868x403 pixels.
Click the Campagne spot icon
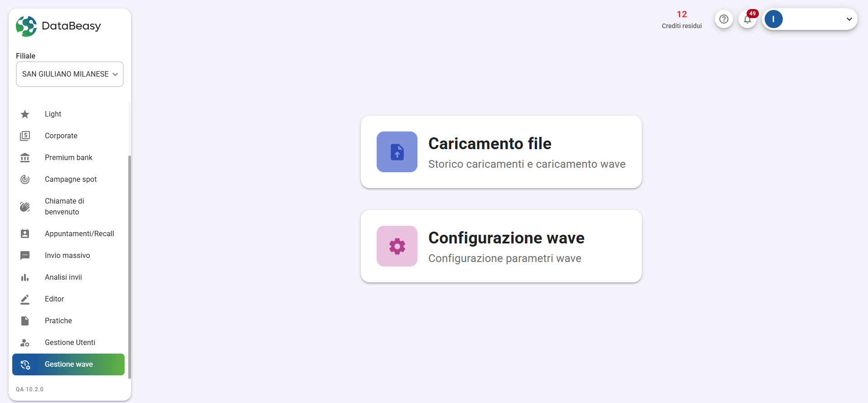coord(24,179)
